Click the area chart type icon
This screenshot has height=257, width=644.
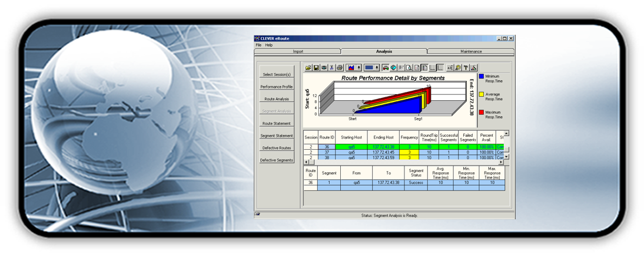[351, 67]
